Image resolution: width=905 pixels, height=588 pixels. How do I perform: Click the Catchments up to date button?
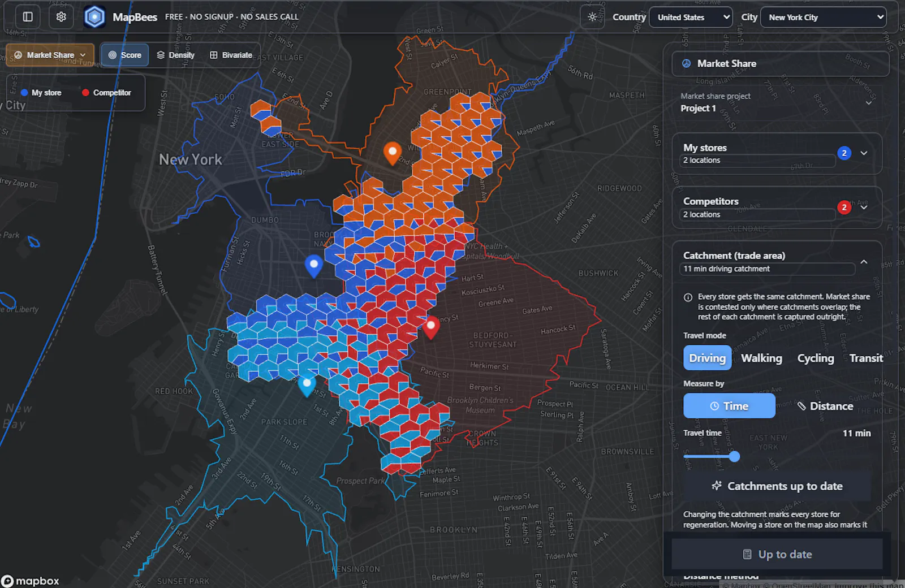point(777,486)
